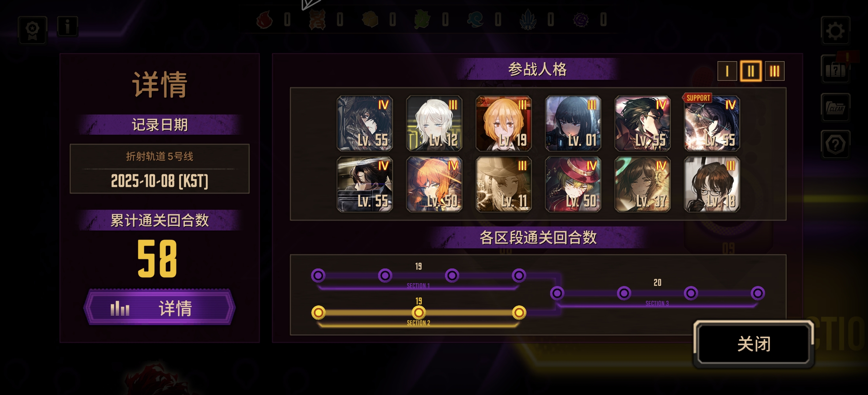The height and width of the screenshot is (395, 868).
Task: Select the white-haired Lv. 12 portrait
Action: coord(434,123)
